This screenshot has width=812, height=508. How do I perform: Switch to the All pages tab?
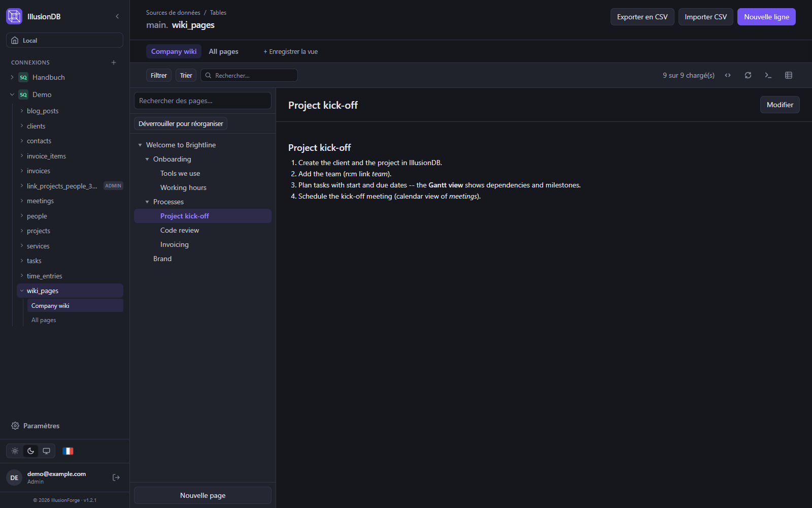pos(223,51)
